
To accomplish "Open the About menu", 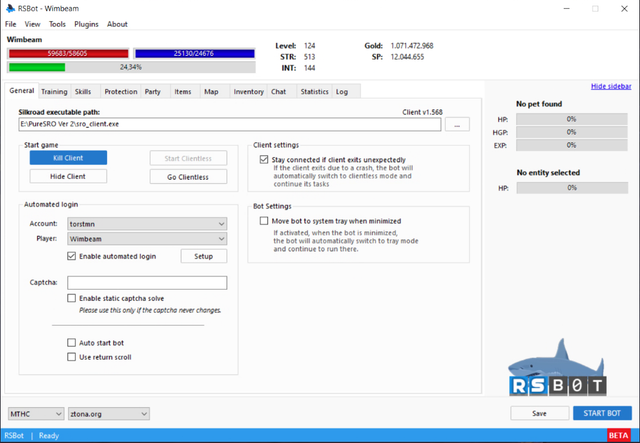I will 117,24.
